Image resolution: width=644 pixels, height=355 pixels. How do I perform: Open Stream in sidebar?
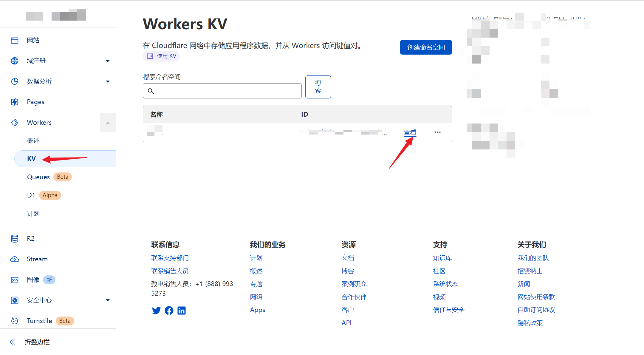[37, 259]
